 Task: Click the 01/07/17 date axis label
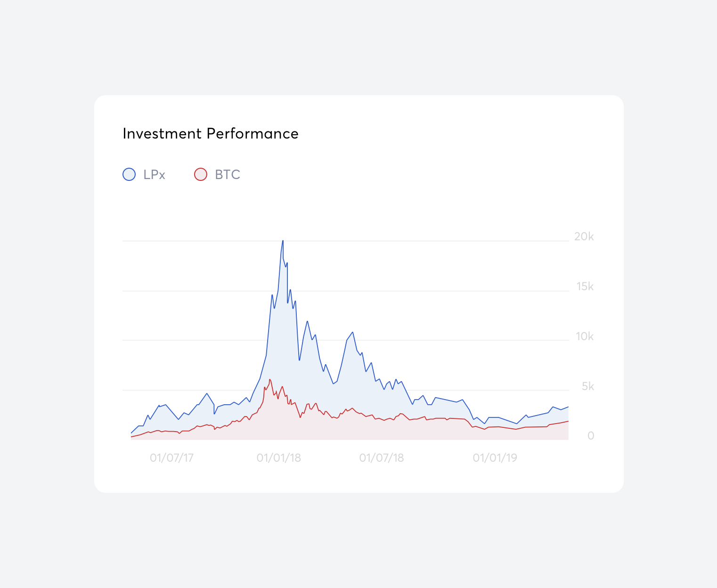(171, 458)
